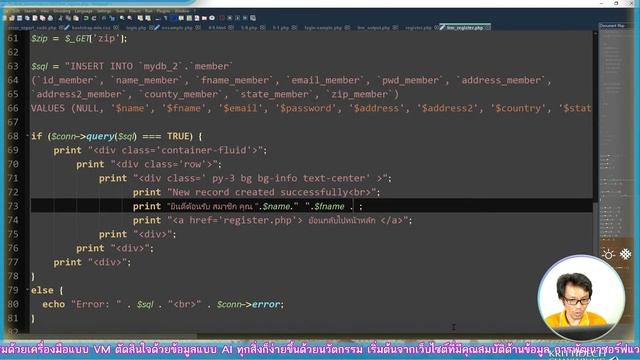Select the active tms_register.php tab

[x=464, y=27]
